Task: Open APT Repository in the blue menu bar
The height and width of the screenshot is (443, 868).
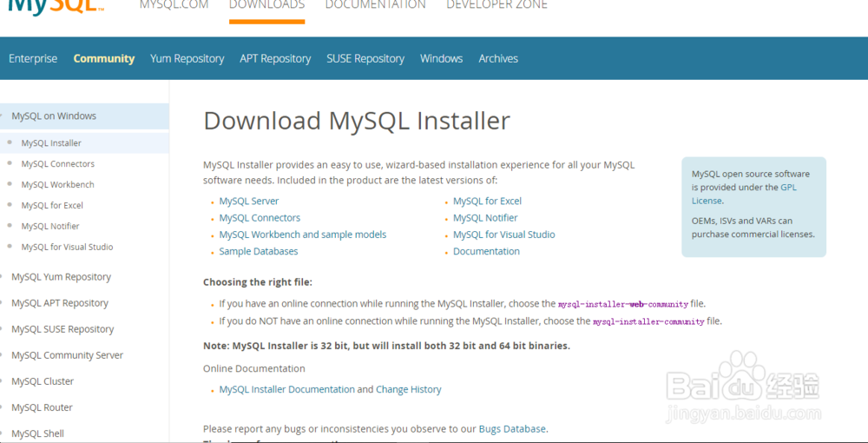Action: 275,59
